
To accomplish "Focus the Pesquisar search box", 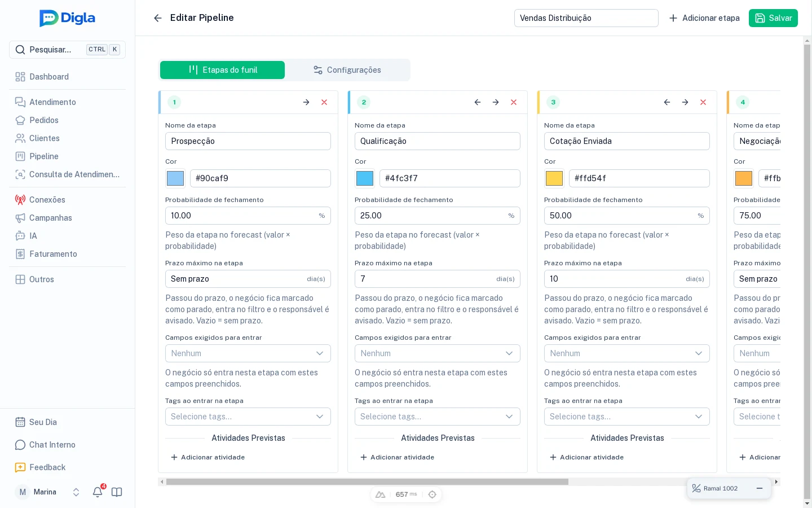I will point(68,50).
